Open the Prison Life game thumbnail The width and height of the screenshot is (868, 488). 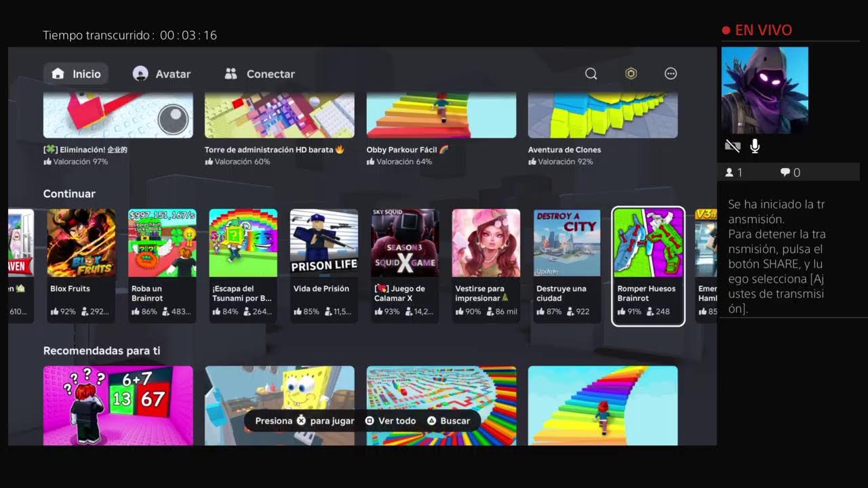[x=324, y=243]
